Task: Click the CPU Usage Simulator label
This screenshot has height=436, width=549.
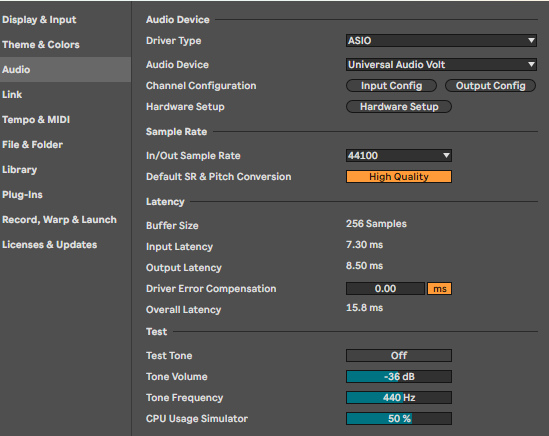Action: pyautogui.click(x=197, y=418)
